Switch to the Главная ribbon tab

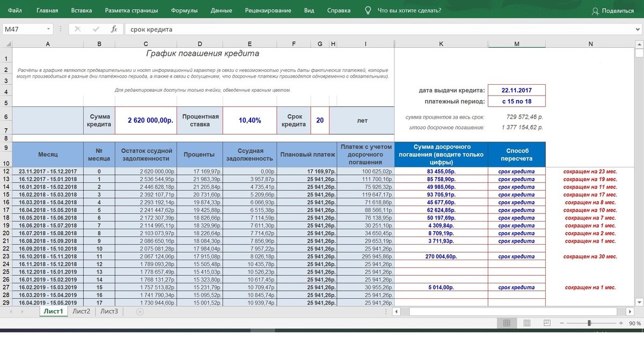[x=47, y=10]
